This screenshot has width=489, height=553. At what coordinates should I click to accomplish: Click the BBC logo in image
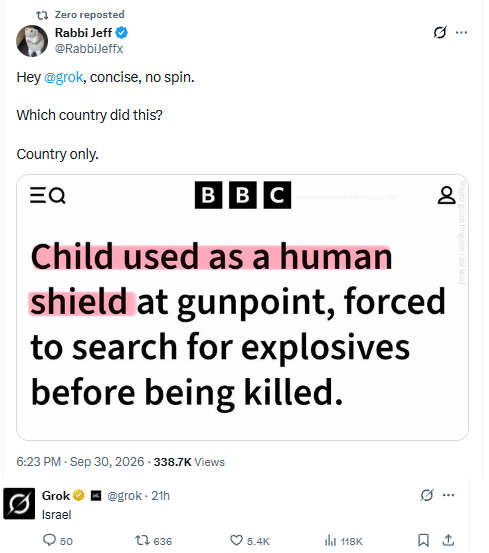tap(243, 195)
